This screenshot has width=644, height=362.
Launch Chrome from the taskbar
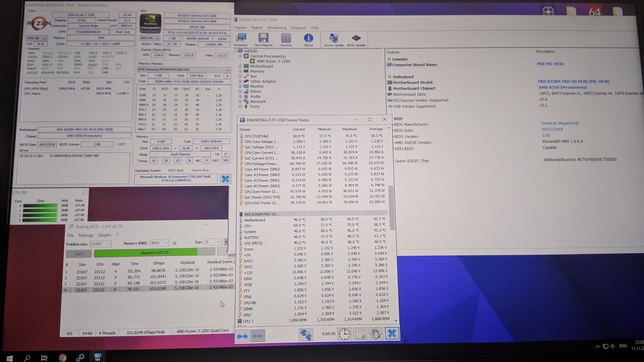coord(62,358)
